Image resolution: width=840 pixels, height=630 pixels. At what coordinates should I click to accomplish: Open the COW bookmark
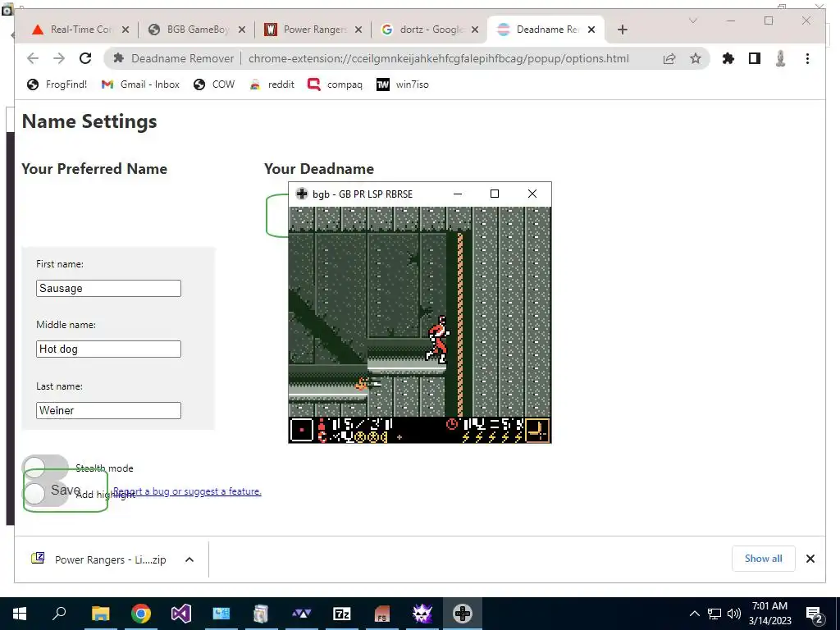click(214, 84)
